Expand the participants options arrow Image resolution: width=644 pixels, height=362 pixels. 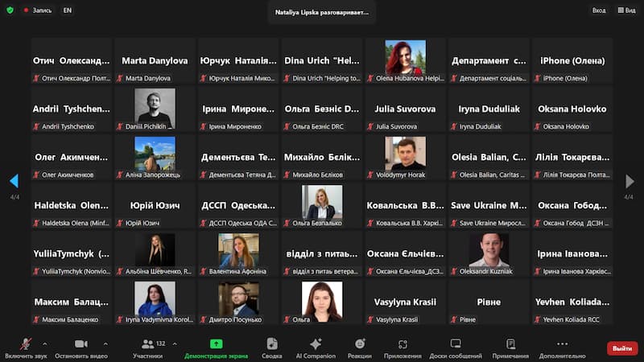(x=174, y=343)
